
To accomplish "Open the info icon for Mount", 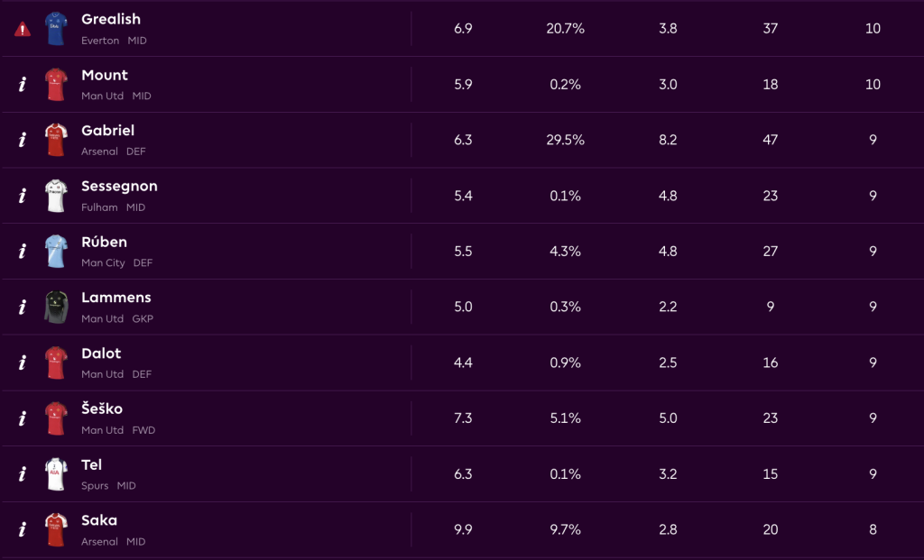I will 23,85.
